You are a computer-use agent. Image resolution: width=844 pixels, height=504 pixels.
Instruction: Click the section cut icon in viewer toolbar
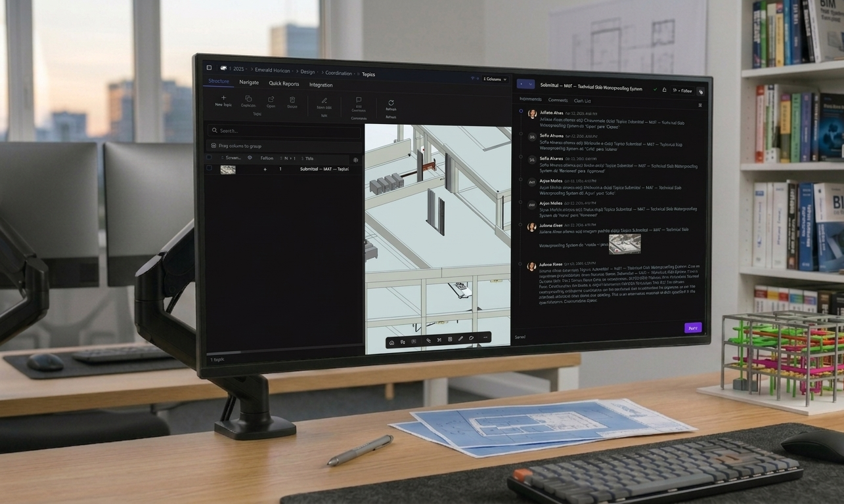click(x=439, y=340)
